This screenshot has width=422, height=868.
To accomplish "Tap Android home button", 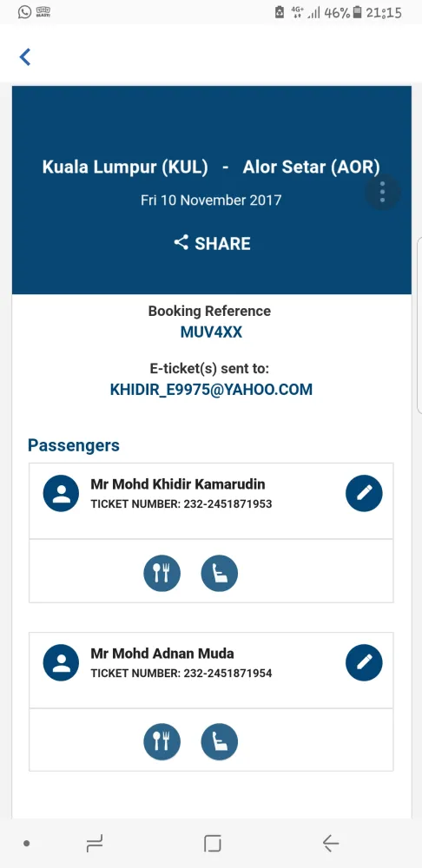I will 212,844.
